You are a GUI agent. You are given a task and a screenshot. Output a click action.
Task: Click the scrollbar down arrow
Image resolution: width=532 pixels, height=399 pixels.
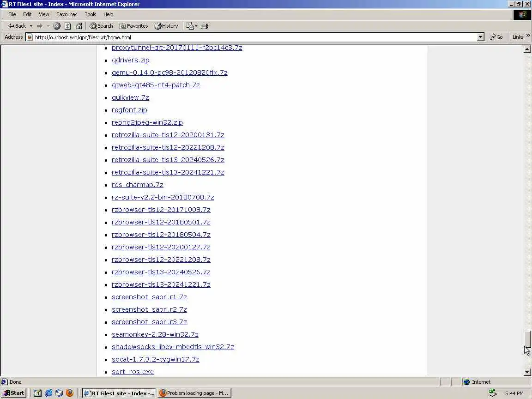527,372
